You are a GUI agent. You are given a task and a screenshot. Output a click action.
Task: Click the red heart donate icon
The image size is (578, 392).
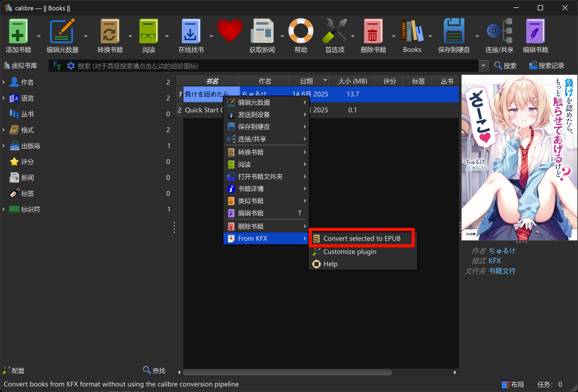[230, 30]
